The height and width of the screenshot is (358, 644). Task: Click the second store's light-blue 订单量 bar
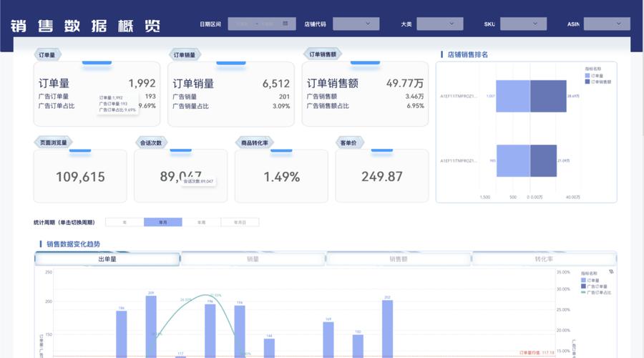point(513,160)
